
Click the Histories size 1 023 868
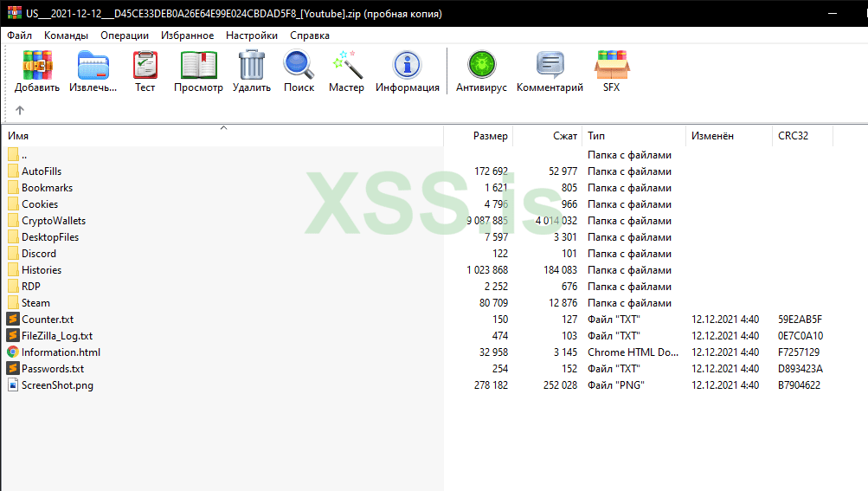487,270
